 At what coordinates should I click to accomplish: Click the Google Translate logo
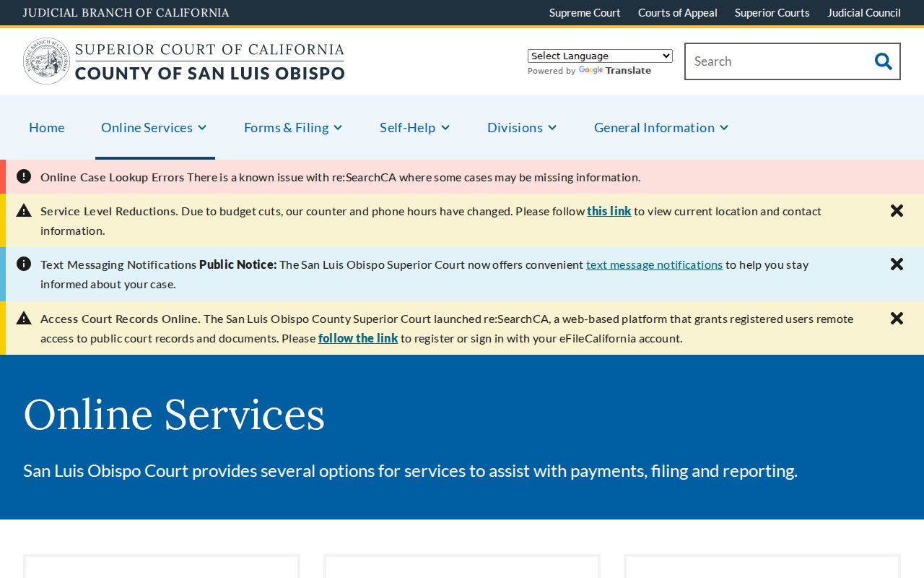590,71
